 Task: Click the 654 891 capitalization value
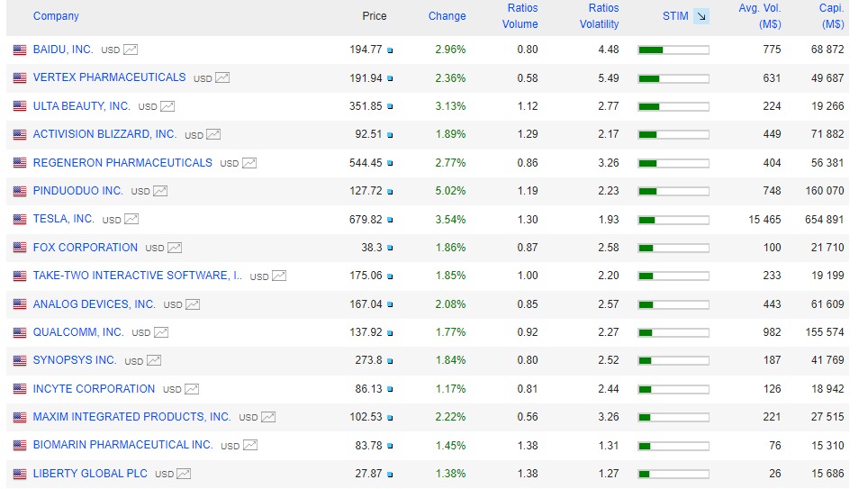(824, 220)
